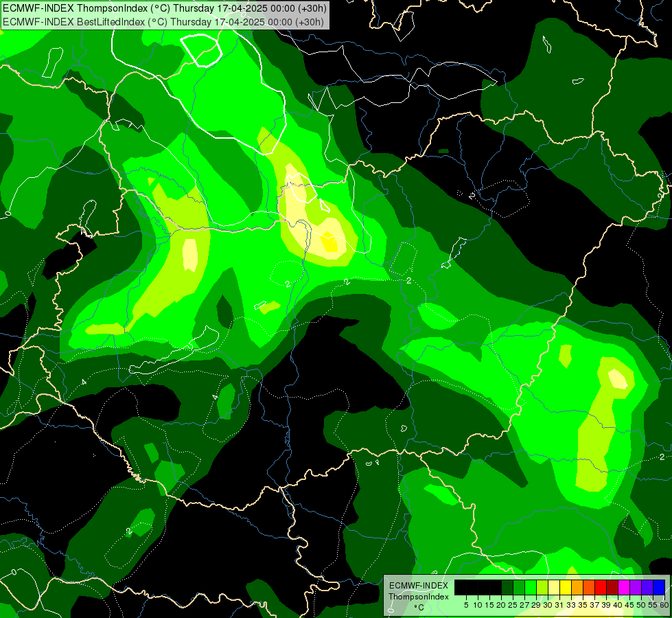Click the legend tick value 25
This screenshot has width=672, height=618.
click(x=513, y=605)
